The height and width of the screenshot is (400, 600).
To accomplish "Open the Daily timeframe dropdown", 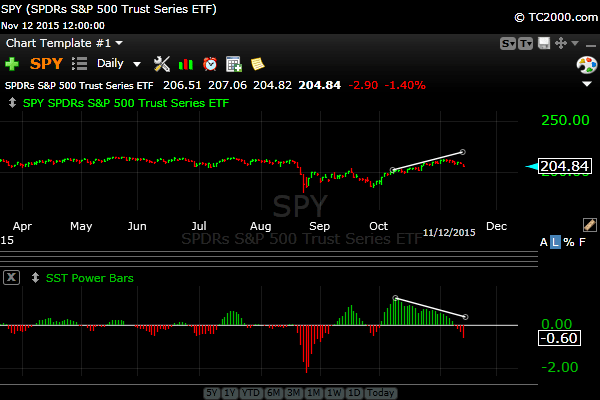I will (x=119, y=64).
